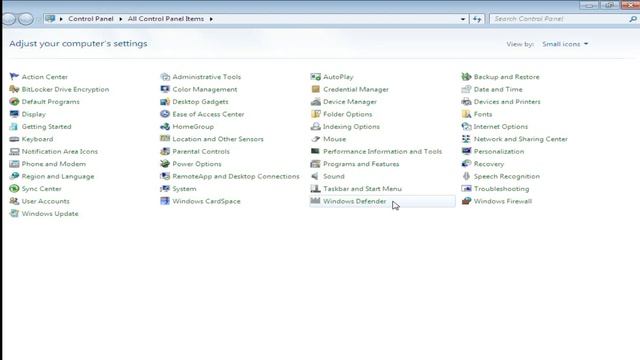Expand the address bar history dropdown arrow
The width and height of the screenshot is (640, 360).
[x=463, y=19]
